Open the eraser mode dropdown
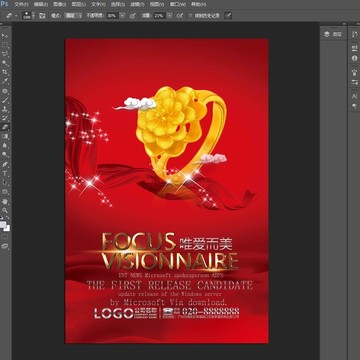 click(x=73, y=15)
